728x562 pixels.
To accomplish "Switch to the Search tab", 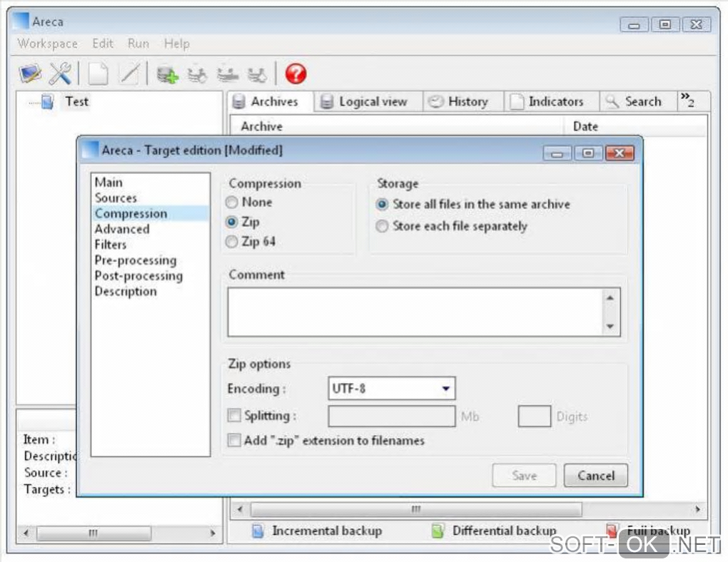I will click(x=638, y=102).
